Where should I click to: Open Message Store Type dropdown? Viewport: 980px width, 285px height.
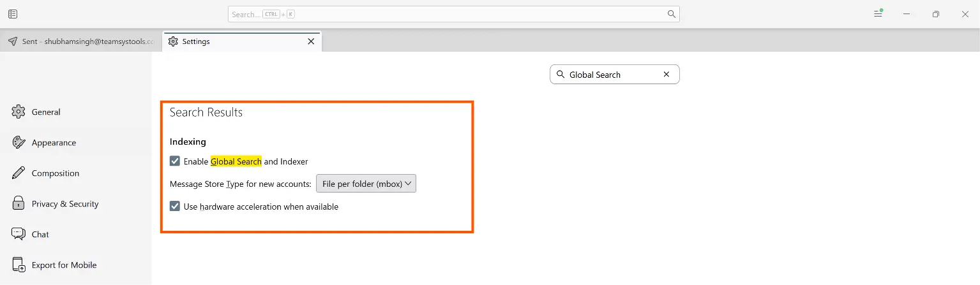pyautogui.click(x=366, y=184)
